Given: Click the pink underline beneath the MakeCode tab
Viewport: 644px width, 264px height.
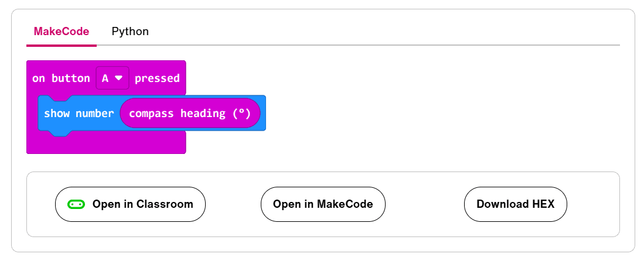Looking at the screenshot, I should (62, 45).
